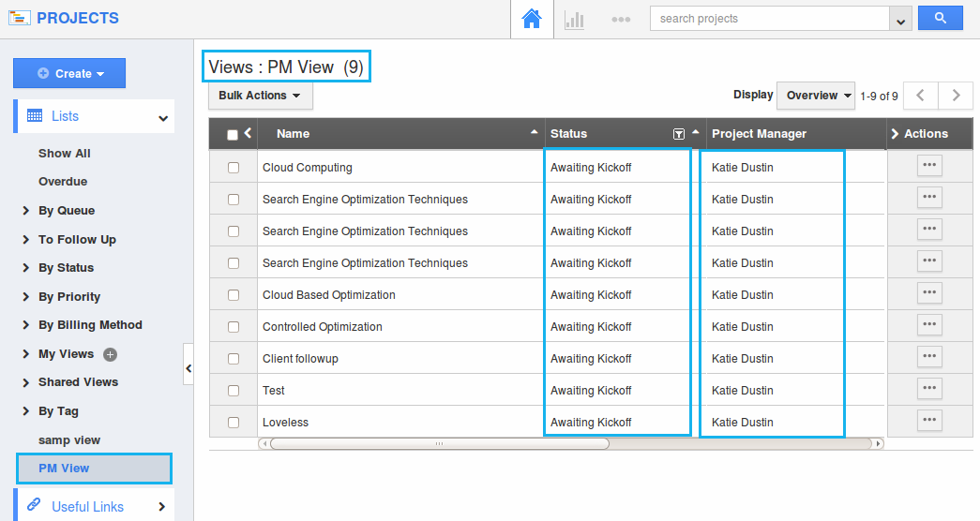Click the scrollbar left arrow

pyautogui.click(x=264, y=443)
